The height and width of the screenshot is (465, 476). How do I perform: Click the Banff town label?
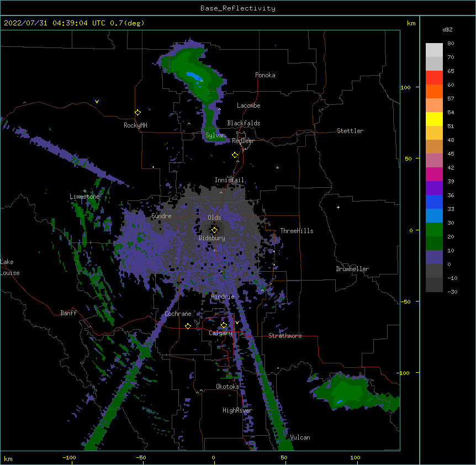(x=68, y=313)
